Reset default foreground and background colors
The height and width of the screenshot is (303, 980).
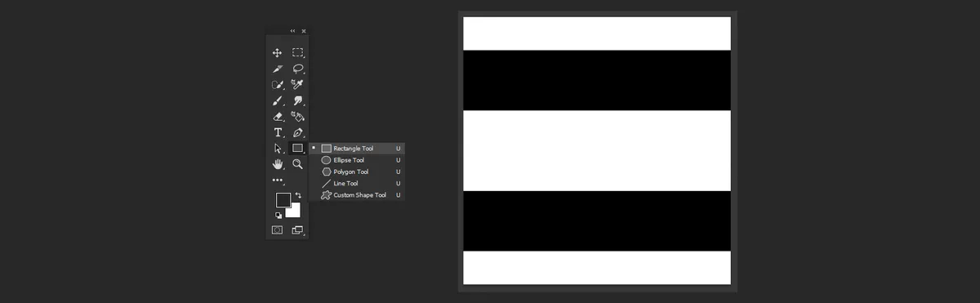pos(278,215)
